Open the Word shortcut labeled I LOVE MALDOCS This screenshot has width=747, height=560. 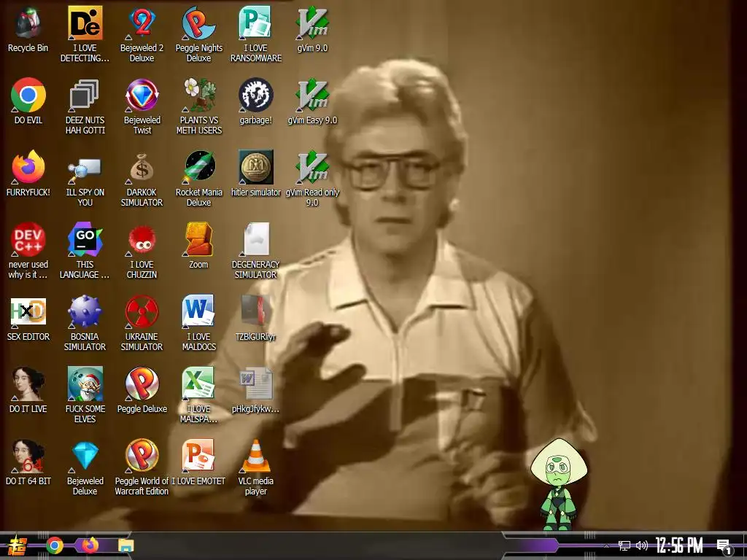[x=198, y=312]
